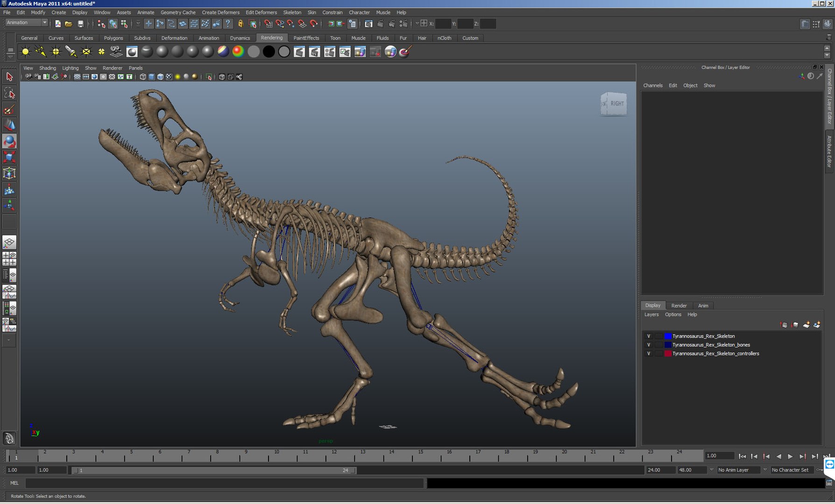Click the RIGHT view cube face
Screen dimensions: 835x504
tap(617, 104)
